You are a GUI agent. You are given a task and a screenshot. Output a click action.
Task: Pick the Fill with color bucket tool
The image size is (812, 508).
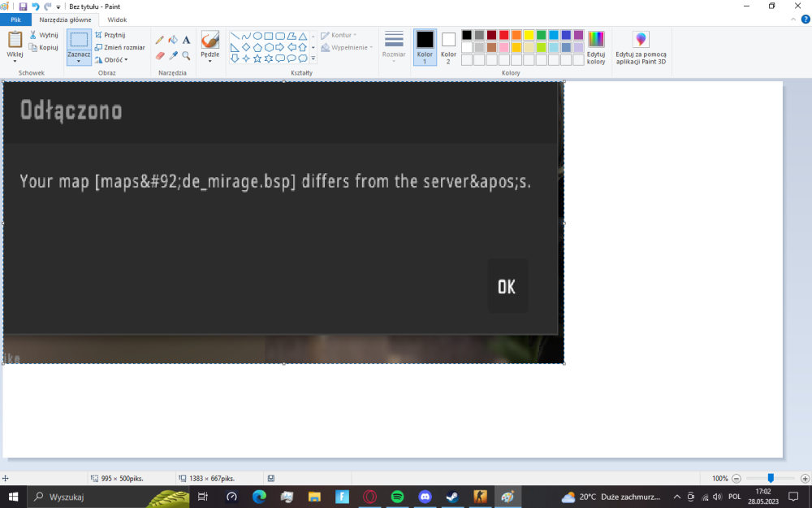(x=173, y=40)
